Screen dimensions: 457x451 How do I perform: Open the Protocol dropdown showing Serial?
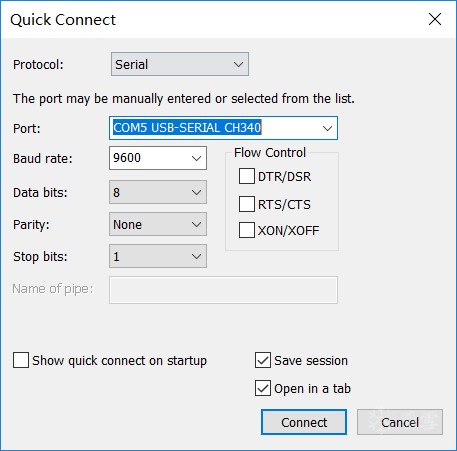[x=180, y=64]
